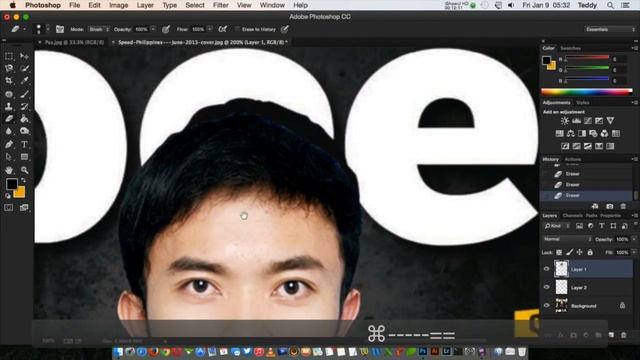Toggle airbrush mode in options bar
Viewport: 640px width, 360px height.
click(222, 29)
